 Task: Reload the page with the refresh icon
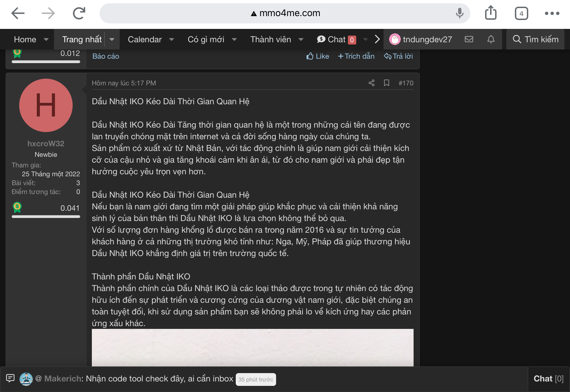[79, 13]
